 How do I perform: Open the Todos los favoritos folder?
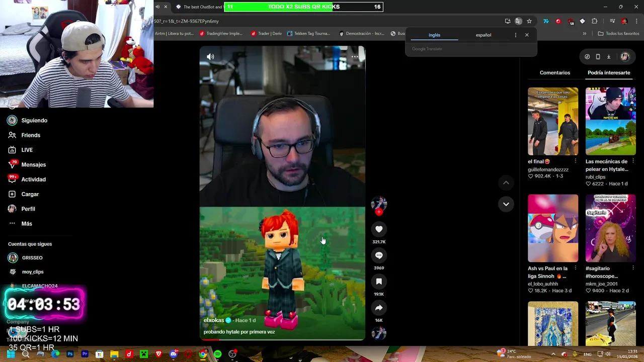pyautogui.click(x=618, y=34)
